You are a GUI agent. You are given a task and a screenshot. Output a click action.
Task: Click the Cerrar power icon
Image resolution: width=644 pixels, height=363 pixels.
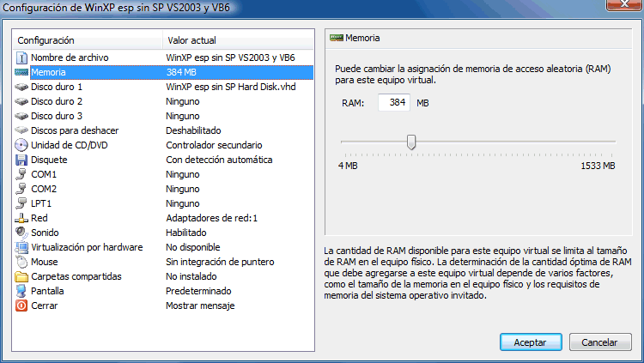(21, 306)
